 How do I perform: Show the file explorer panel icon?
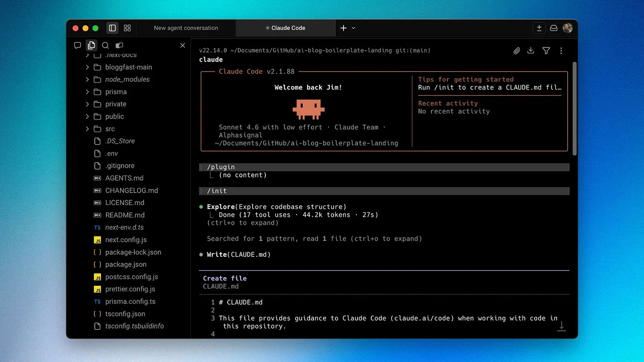pos(91,45)
